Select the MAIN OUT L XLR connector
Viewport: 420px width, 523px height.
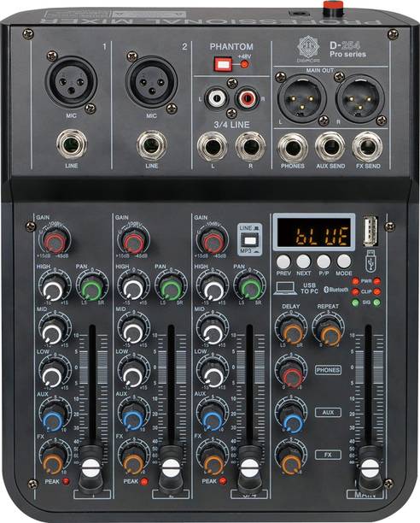tap(302, 99)
